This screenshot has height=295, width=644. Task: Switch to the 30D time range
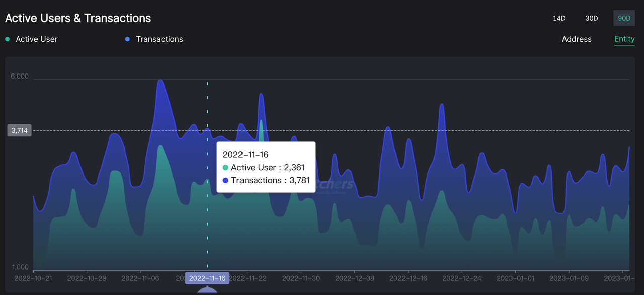tap(592, 18)
